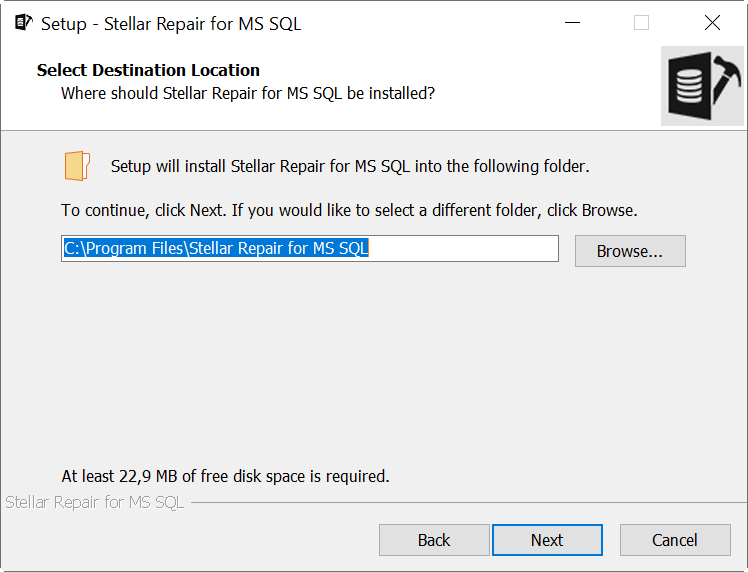
Task: Click the "Select Destination Location" heading
Action: [148, 70]
